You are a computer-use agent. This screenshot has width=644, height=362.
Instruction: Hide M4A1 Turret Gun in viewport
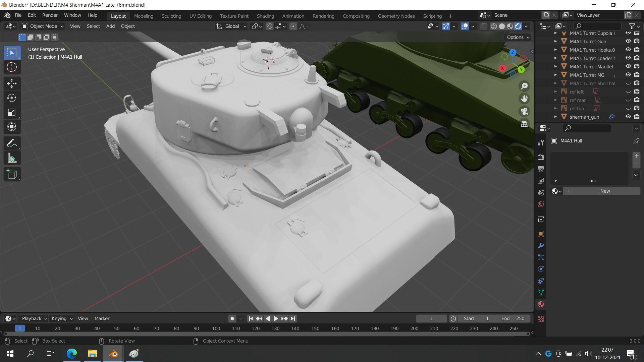(x=628, y=41)
